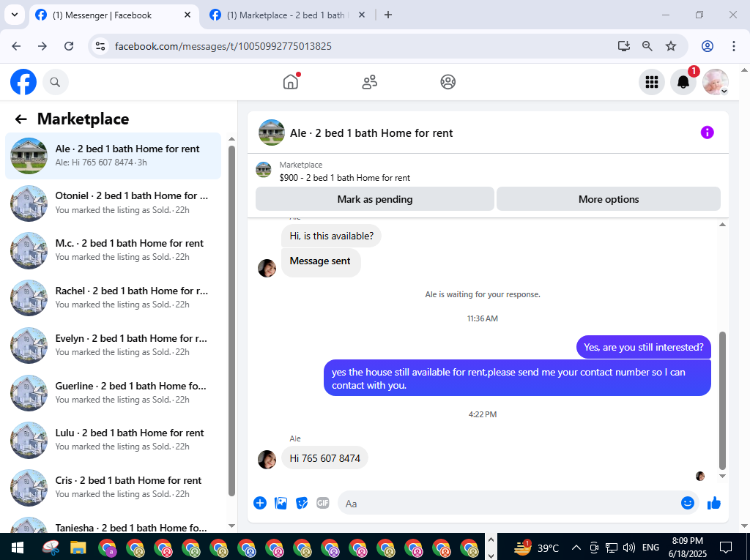Open the volume speaker tray icon

pyautogui.click(x=629, y=548)
